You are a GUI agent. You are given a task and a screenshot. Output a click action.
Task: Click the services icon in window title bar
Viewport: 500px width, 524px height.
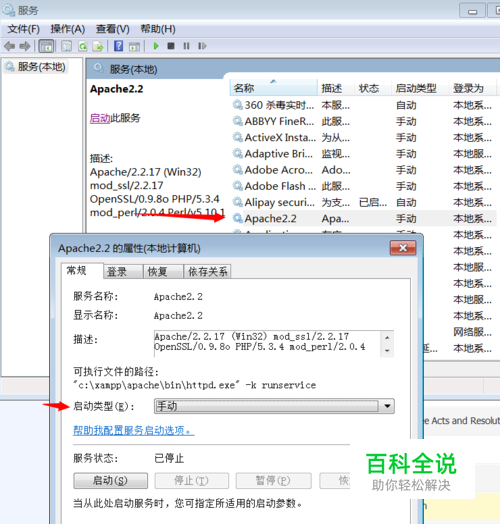8,10
